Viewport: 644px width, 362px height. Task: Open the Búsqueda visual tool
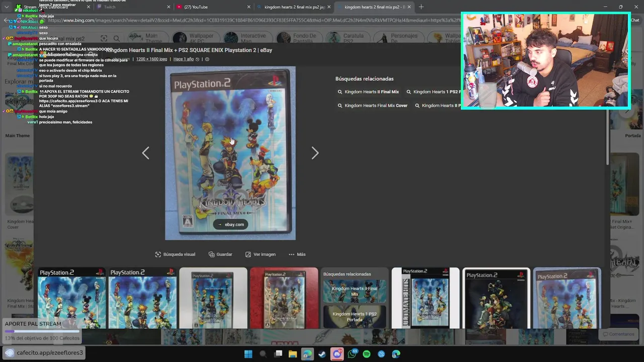175,254
